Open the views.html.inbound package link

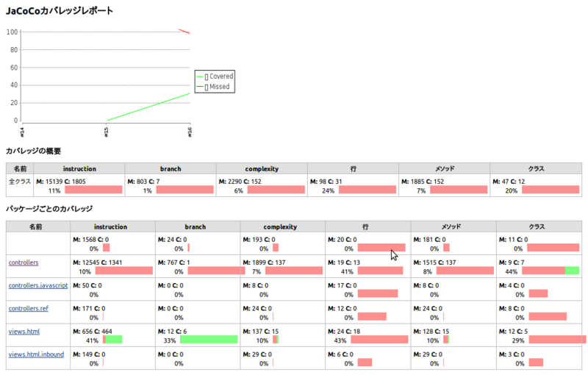36,354
